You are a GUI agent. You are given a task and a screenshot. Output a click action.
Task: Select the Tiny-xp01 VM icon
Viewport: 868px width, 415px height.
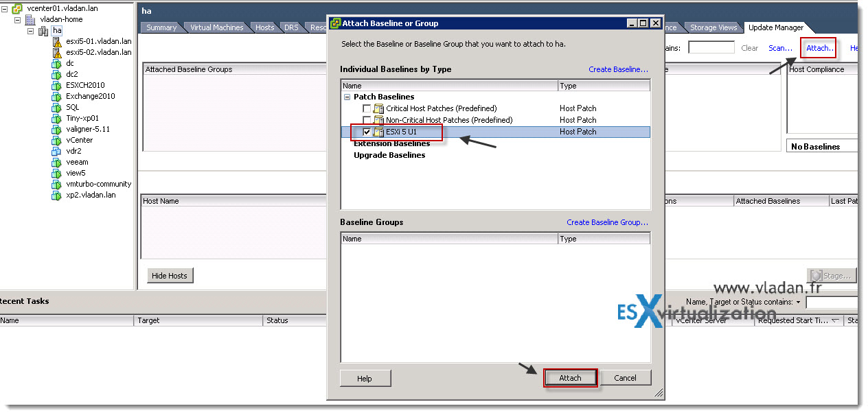pos(57,118)
